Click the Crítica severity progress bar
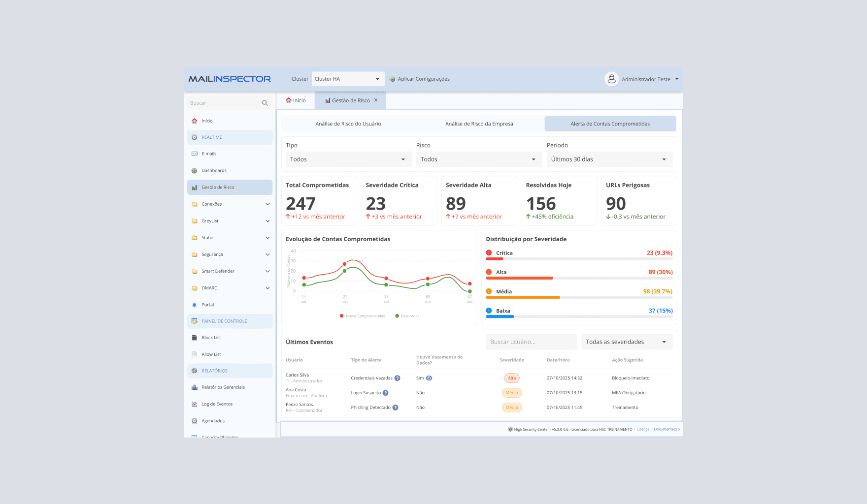 [579, 258]
